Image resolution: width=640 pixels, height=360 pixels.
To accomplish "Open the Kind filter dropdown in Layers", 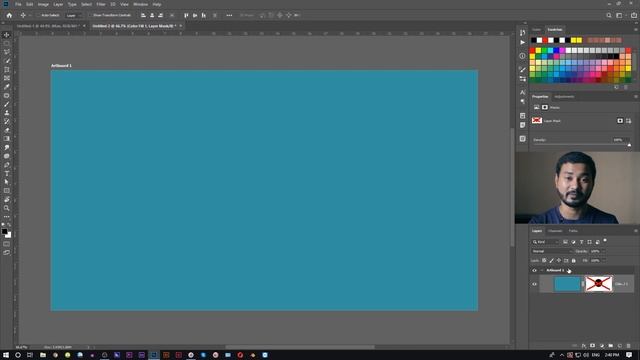I will tap(545, 242).
